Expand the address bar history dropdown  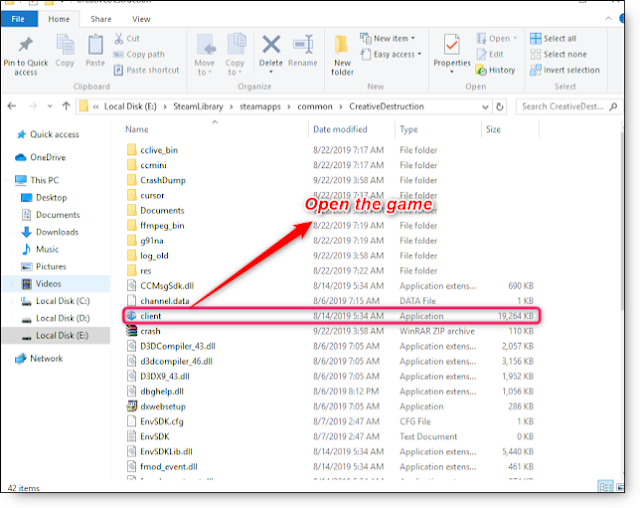click(x=485, y=107)
